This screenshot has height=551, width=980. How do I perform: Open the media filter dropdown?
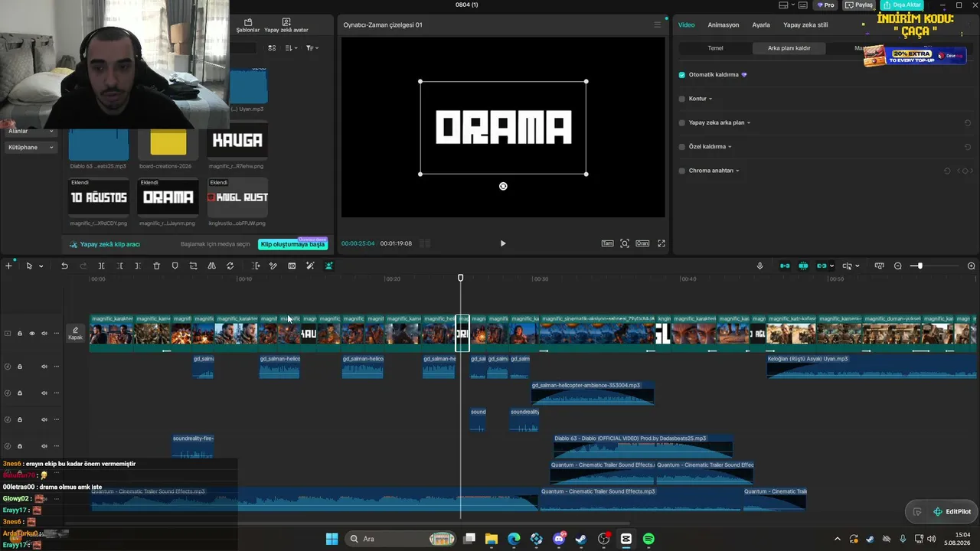click(312, 47)
